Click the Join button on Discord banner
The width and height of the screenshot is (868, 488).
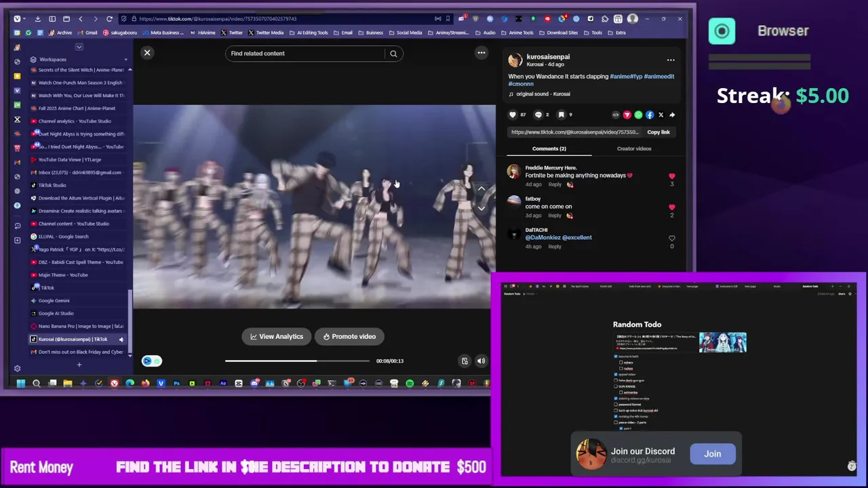pos(712,454)
